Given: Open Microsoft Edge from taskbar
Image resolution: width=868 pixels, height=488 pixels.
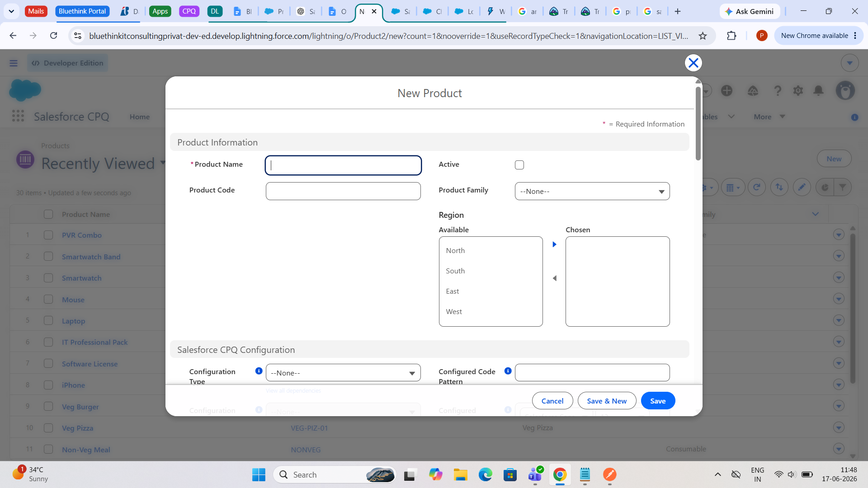Looking at the screenshot, I should point(485,474).
